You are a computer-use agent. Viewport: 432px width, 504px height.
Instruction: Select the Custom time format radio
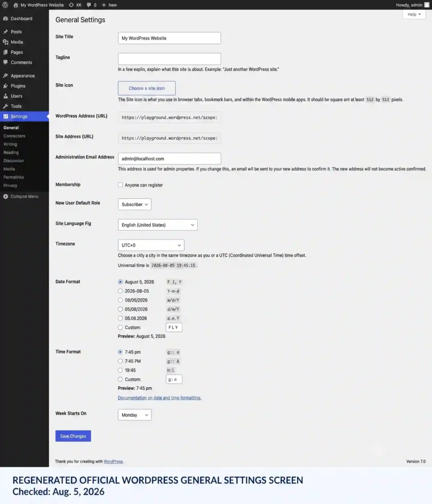pyautogui.click(x=120, y=379)
